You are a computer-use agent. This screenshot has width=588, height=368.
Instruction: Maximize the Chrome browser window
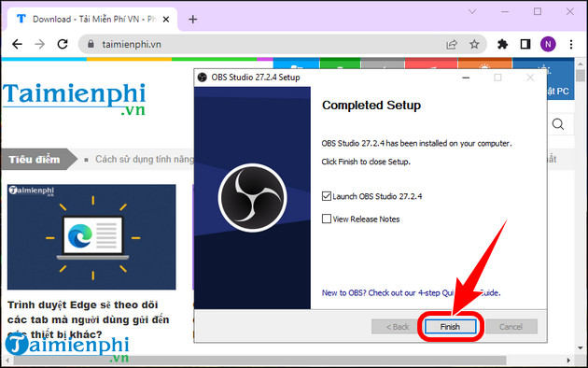(538, 11)
